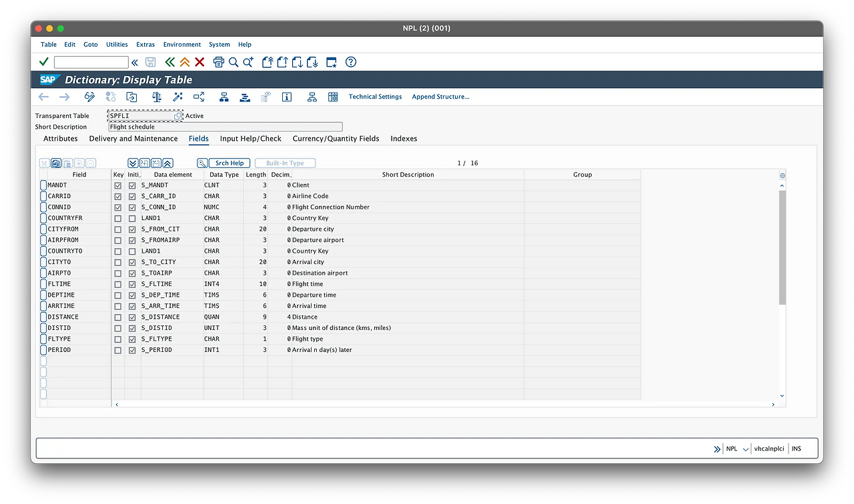The image size is (854, 504).
Task: Toggle Key checkbox for COUNTRYFR row
Action: [118, 218]
